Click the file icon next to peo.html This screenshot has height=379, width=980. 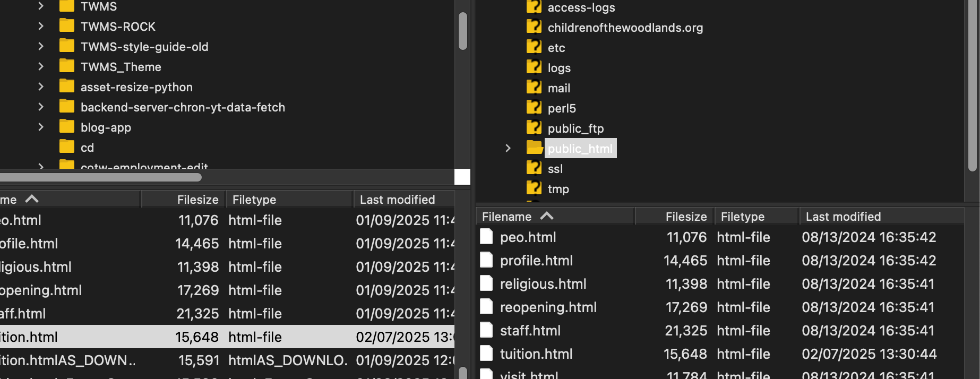(486, 237)
